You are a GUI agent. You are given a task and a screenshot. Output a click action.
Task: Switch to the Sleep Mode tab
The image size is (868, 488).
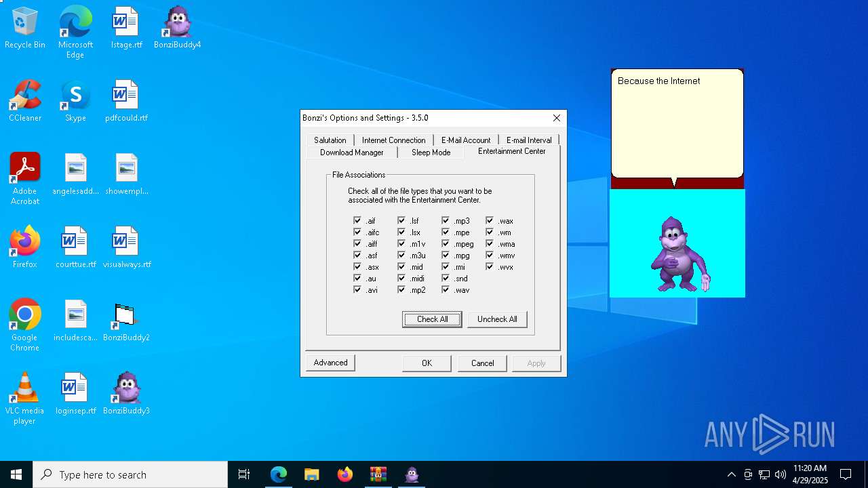coord(431,152)
